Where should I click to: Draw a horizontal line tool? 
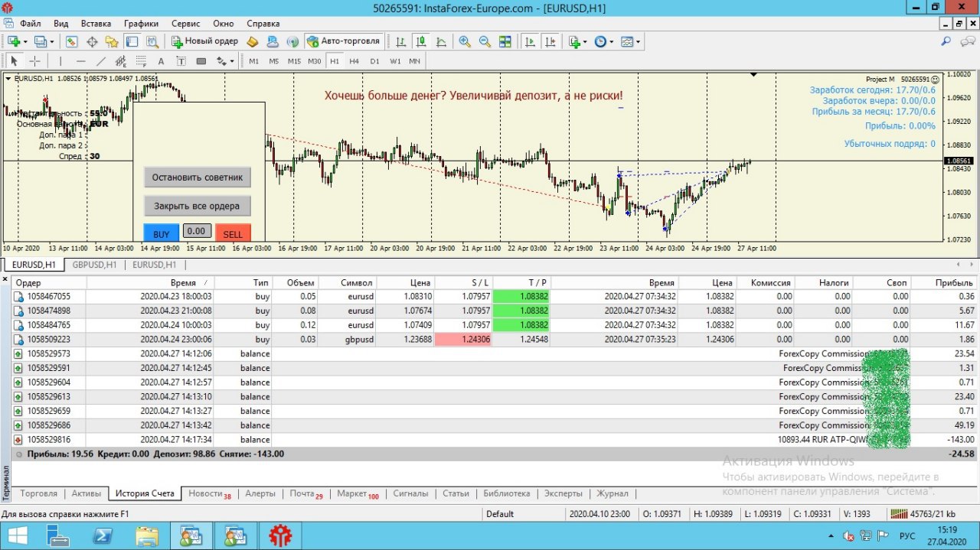tap(80, 61)
